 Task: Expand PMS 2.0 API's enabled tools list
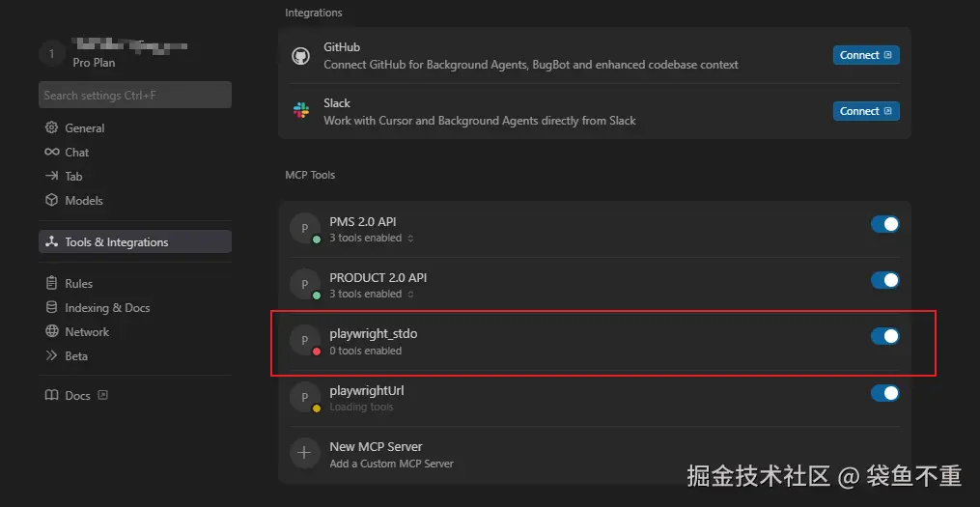coord(372,239)
